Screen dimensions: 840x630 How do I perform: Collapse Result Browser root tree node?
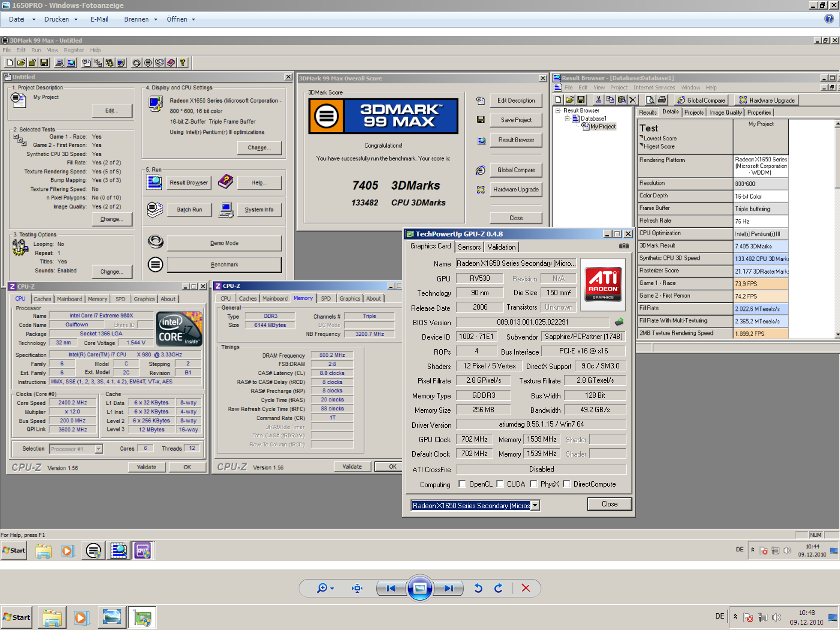(x=558, y=110)
